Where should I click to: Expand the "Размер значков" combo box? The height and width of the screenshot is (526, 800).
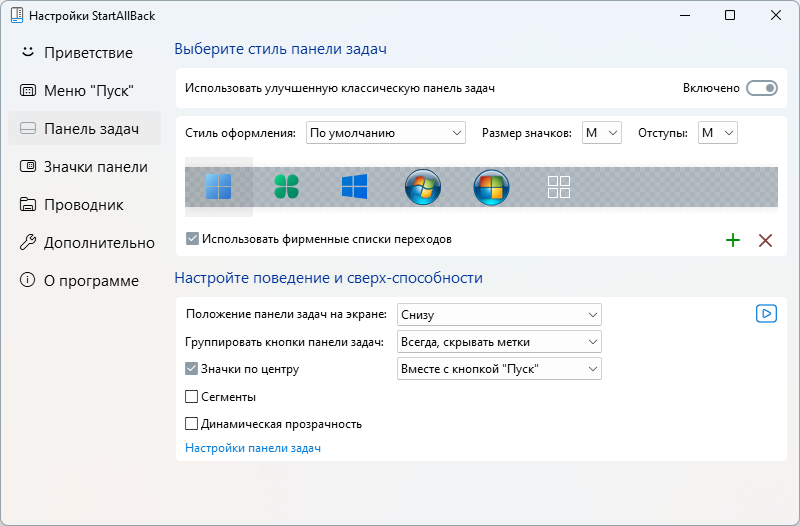coord(602,133)
